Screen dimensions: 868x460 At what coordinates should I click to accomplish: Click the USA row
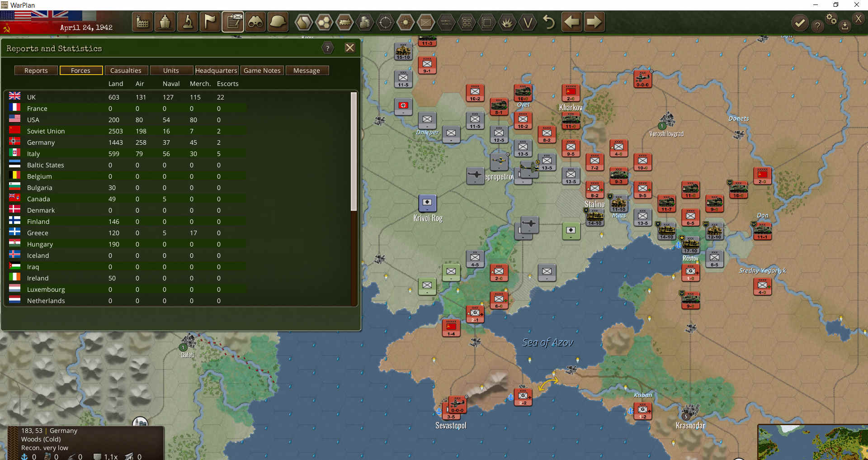127,120
